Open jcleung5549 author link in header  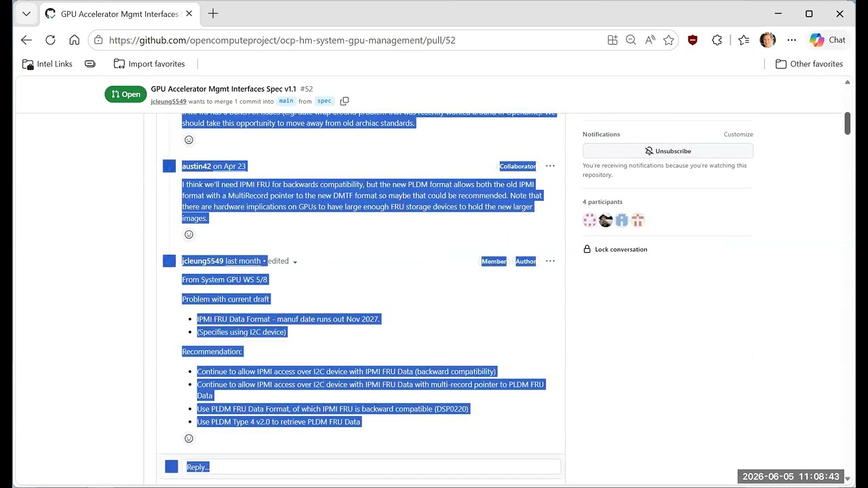point(168,101)
